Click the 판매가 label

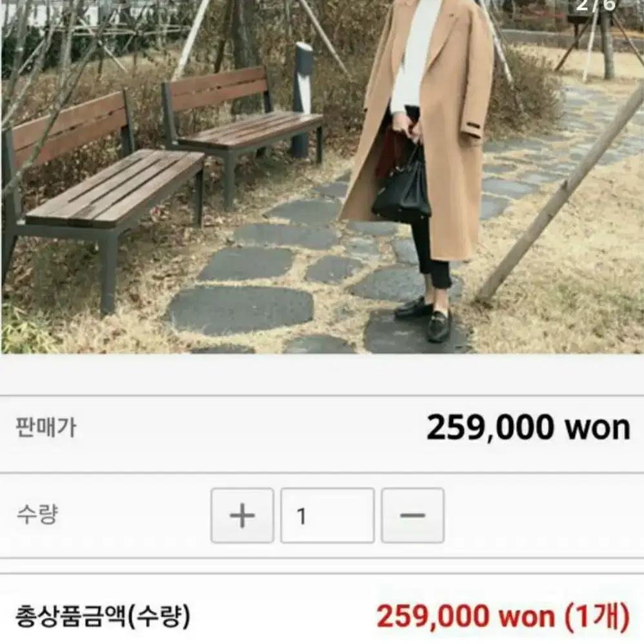pyautogui.click(x=46, y=428)
